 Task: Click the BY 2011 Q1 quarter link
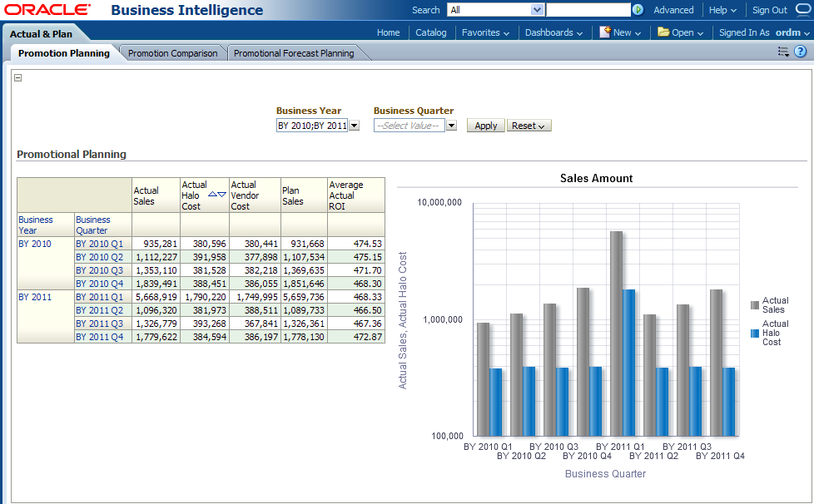point(99,297)
